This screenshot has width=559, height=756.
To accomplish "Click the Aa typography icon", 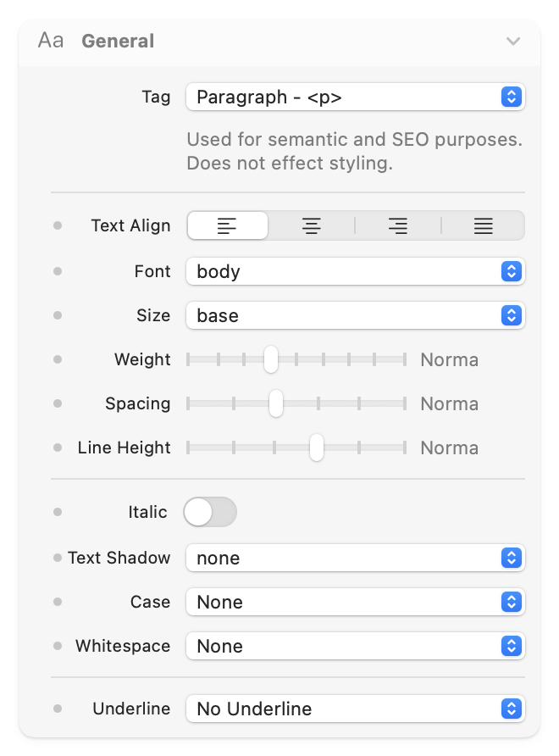I will [51, 41].
